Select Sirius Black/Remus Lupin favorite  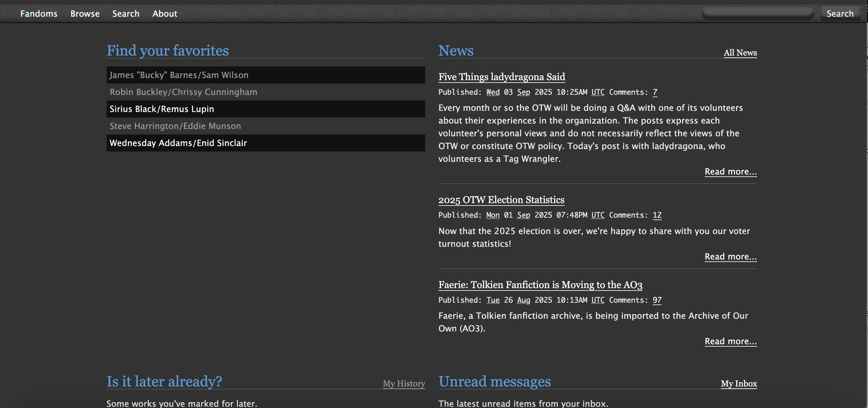coord(266,109)
